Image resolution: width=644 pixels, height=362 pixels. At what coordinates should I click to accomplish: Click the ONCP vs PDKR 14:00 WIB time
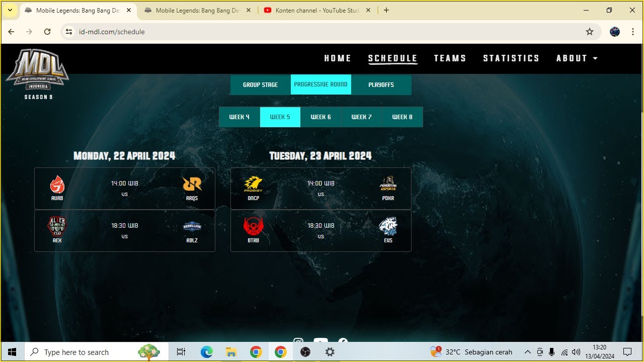point(320,184)
